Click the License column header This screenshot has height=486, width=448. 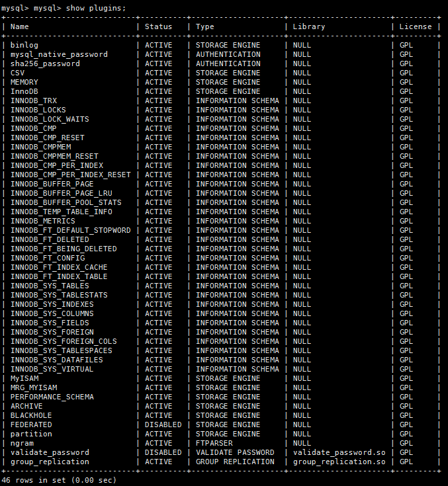(416, 26)
